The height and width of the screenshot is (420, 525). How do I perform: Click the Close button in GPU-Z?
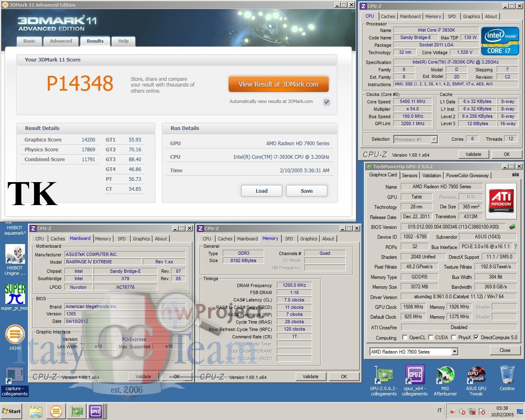[505, 350]
